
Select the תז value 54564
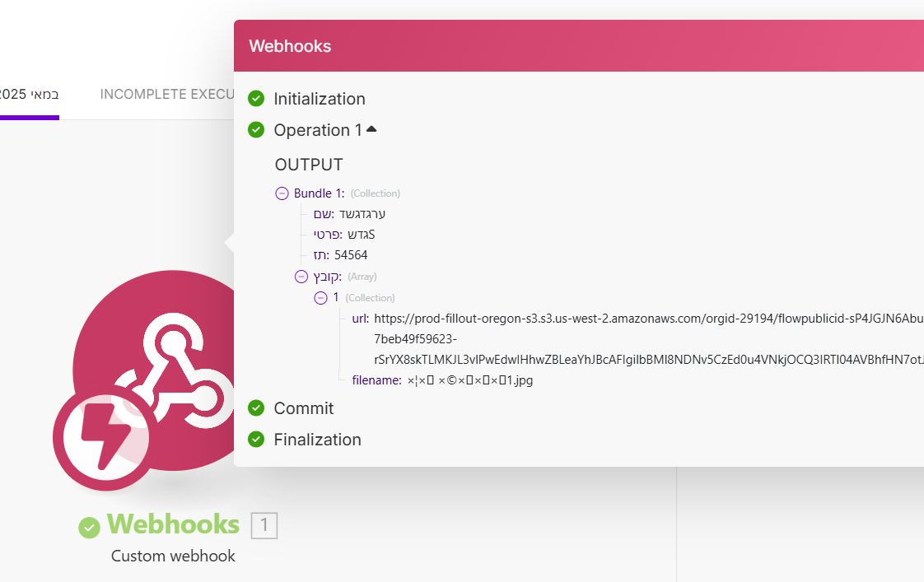tap(351, 255)
